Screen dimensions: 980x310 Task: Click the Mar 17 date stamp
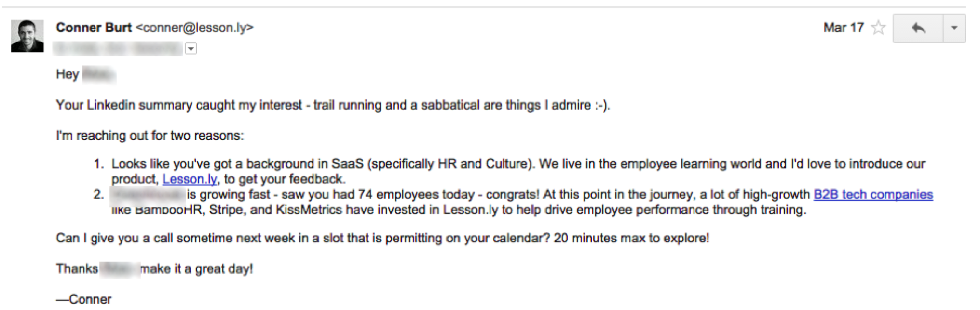pos(843,28)
